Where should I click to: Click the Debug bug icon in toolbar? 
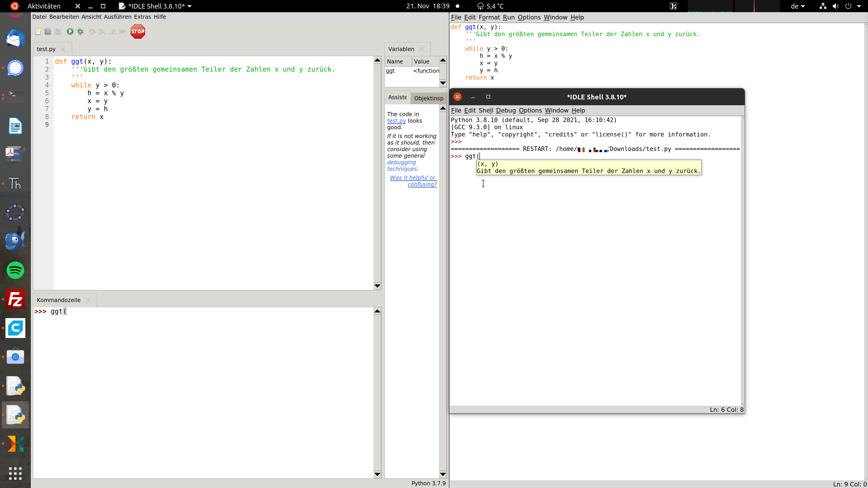[80, 31]
